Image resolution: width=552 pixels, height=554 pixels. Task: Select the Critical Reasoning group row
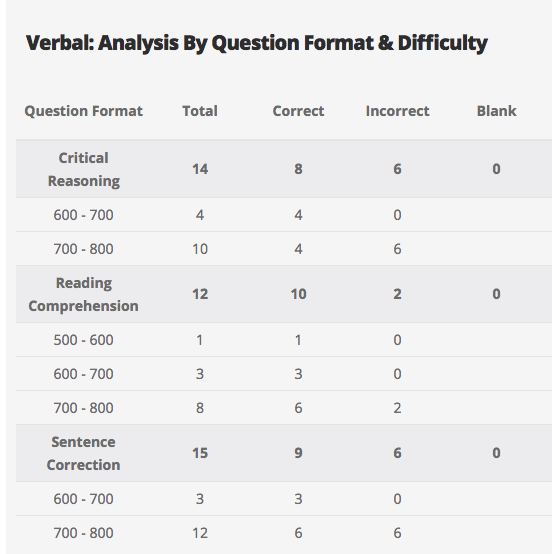point(284,169)
